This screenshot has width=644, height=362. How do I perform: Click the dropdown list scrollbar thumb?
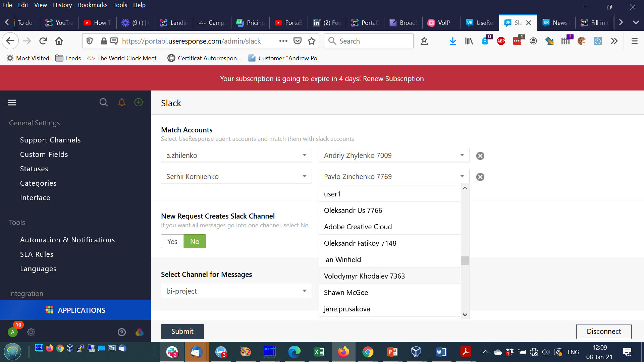click(x=465, y=260)
